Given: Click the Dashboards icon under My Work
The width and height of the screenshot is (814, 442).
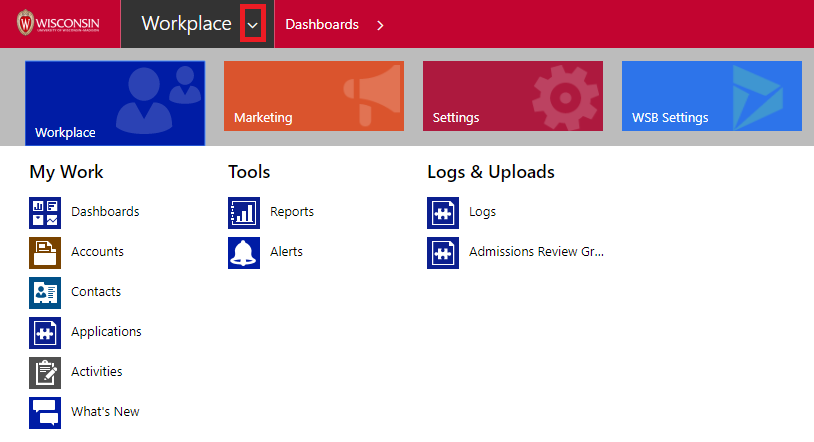Looking at the screenshot, I should tap(45, 212).
